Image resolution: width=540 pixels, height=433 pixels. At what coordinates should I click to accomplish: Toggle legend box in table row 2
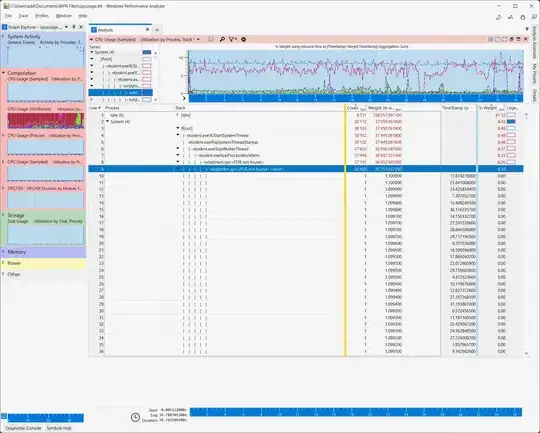coord(511,122)
